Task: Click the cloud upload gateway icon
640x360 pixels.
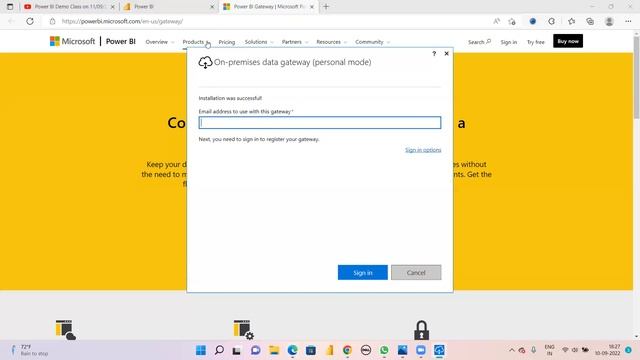Action: [205, 62]
